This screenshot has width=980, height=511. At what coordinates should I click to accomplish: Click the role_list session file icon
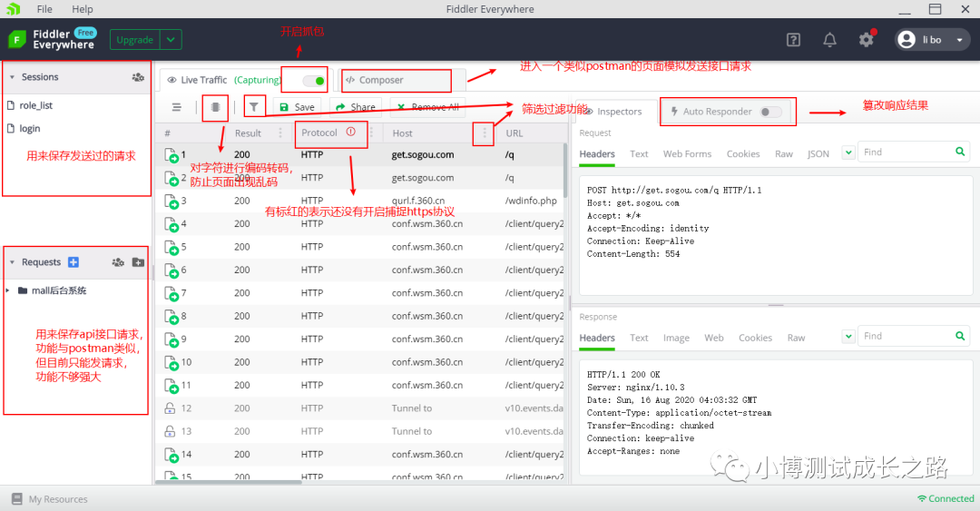pyautogui.click(x=11, y=105)
